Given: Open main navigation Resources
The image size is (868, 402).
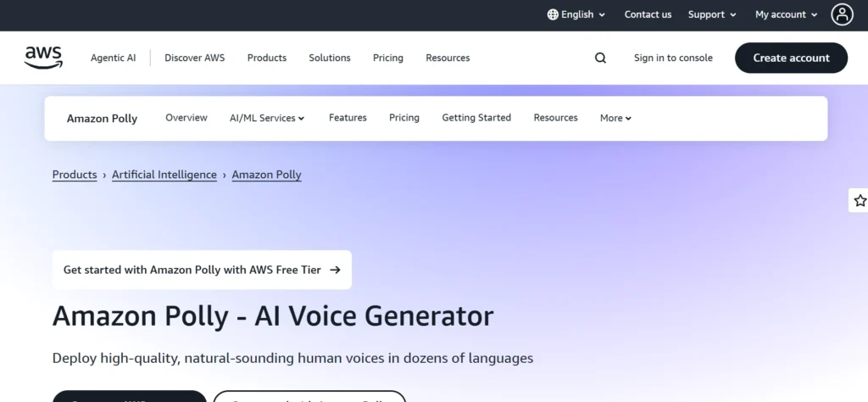Looking at the screenshot, I should click(448, 59).
